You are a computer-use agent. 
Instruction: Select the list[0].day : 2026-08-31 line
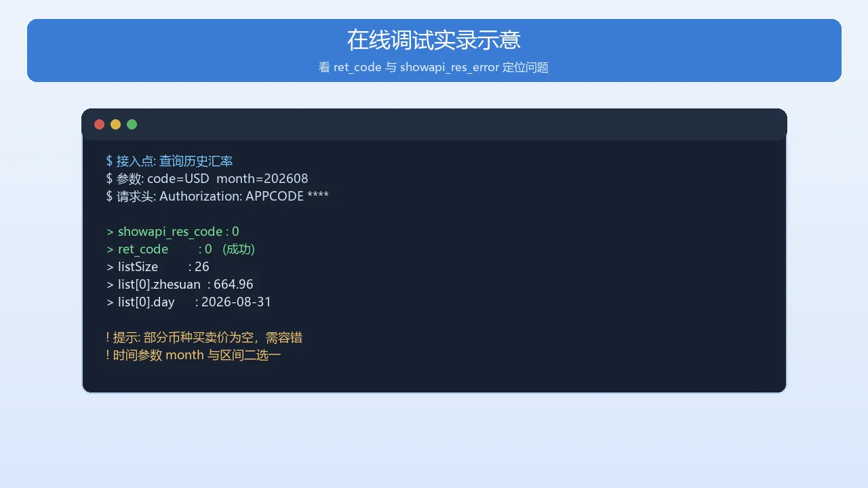pos(189,302)
